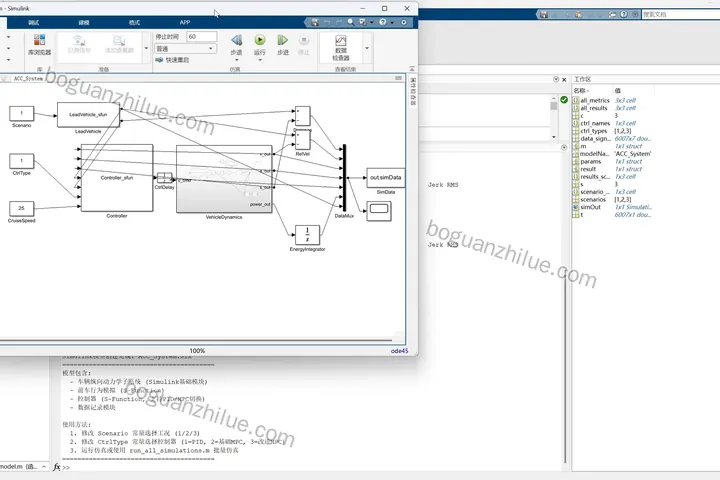Open the Library Browser (库浏览器)
The image size is (720, 480).
[39, 45]
